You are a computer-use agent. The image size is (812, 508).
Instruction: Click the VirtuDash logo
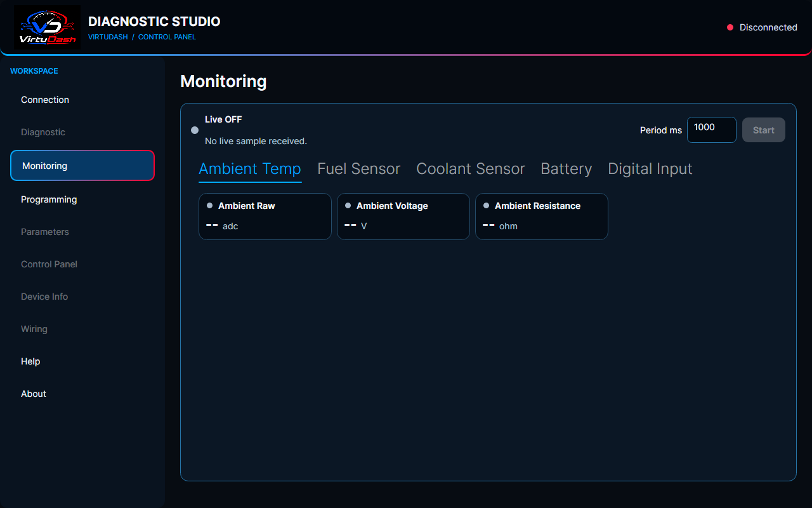pyautogui.click(x=47, y=27)
